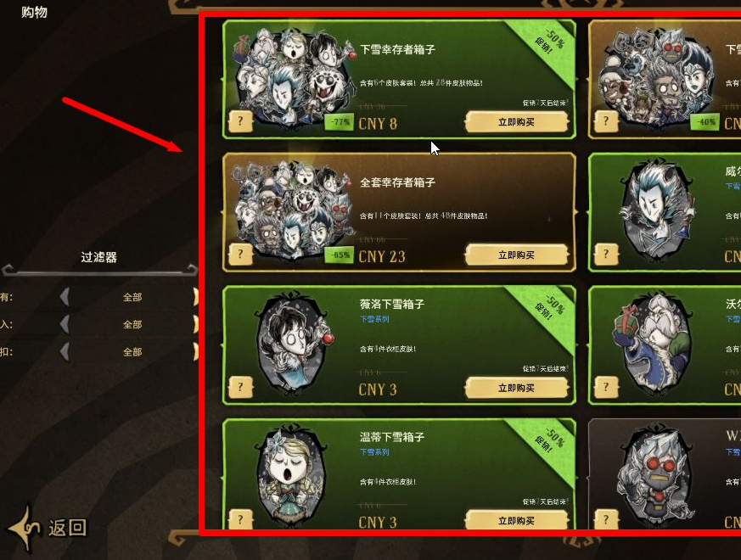View the 全套幸存者箱子 character group artwork
Image resolution: width=741 pixels, height=560 pixels.
point(292,210)
